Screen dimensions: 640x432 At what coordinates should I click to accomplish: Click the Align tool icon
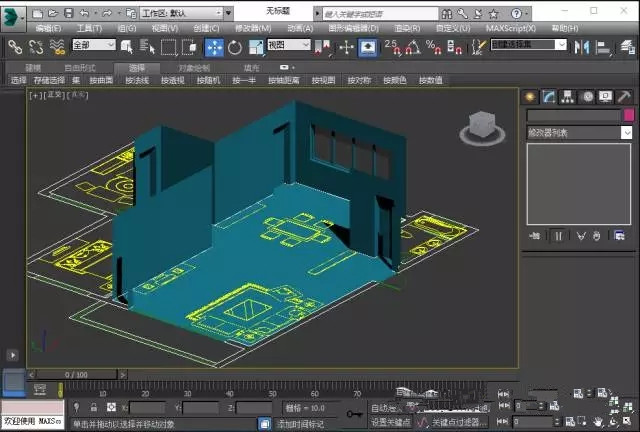603,47
